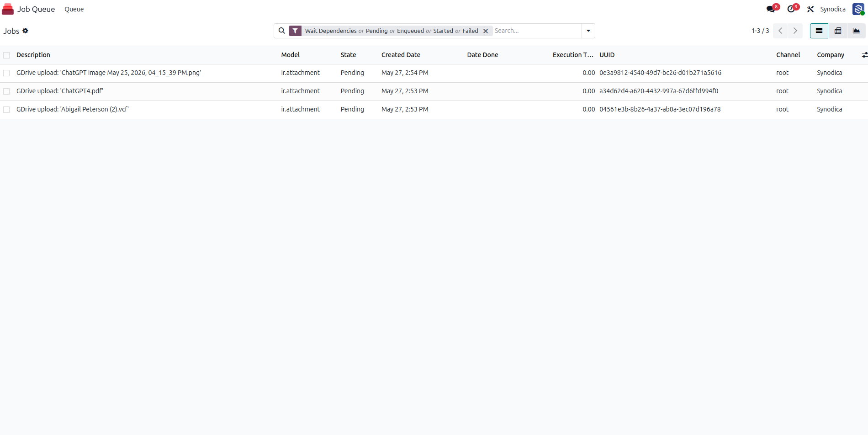
Task: Open job 'ChatGPT Image May 25, 2026' png upload
Action: click(x=109, y=73)
